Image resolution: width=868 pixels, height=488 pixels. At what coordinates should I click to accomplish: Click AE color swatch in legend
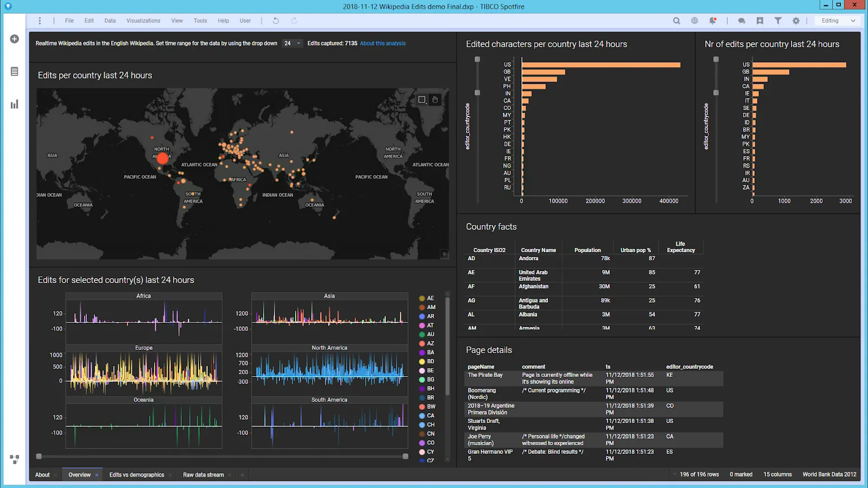coord(422,298)
